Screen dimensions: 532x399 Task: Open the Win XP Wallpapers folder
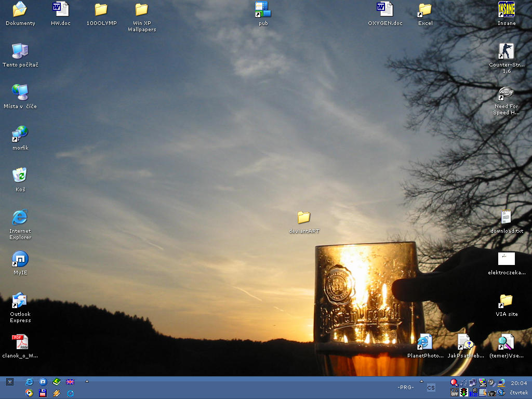point(141,9)
